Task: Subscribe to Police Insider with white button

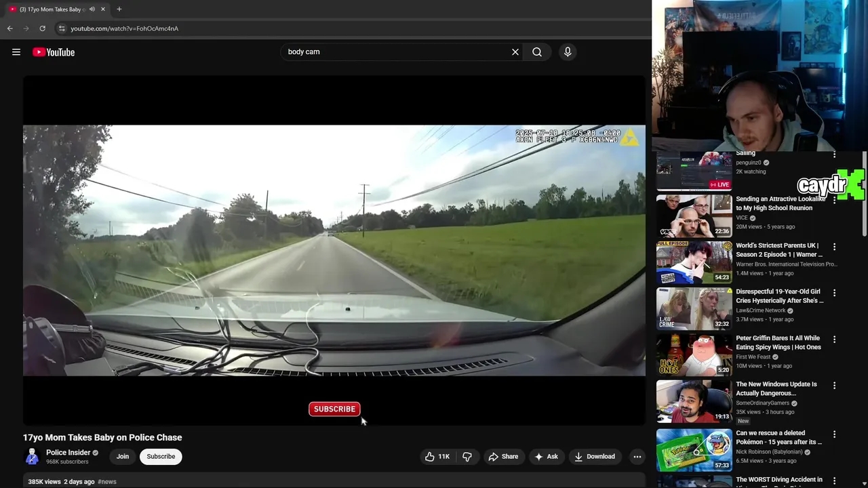Action: [x=161, y=457]
